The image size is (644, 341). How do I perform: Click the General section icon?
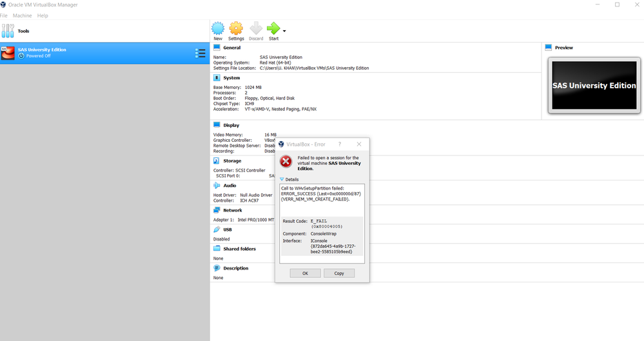pos(217,48)
